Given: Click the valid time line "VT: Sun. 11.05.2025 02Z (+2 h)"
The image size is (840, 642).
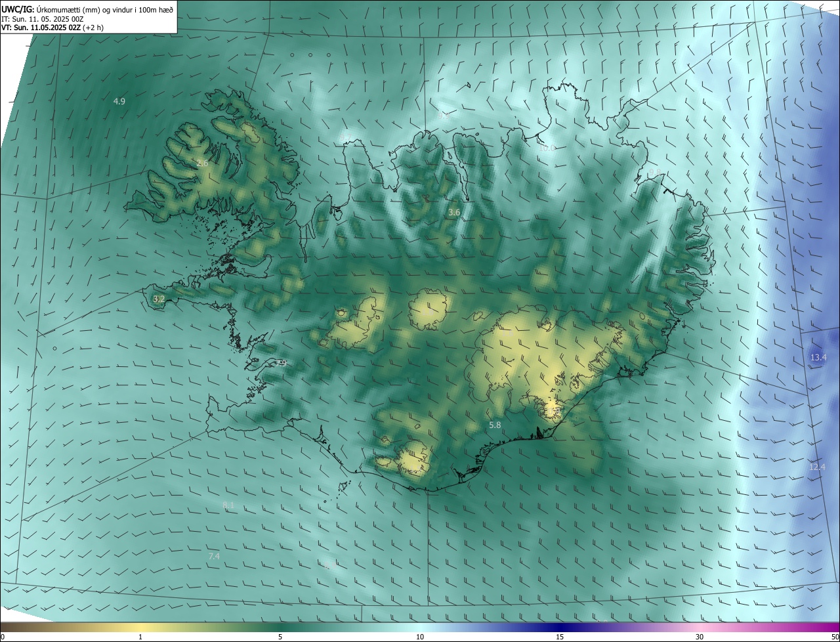Looking at the screenshot, I should 52,28.
